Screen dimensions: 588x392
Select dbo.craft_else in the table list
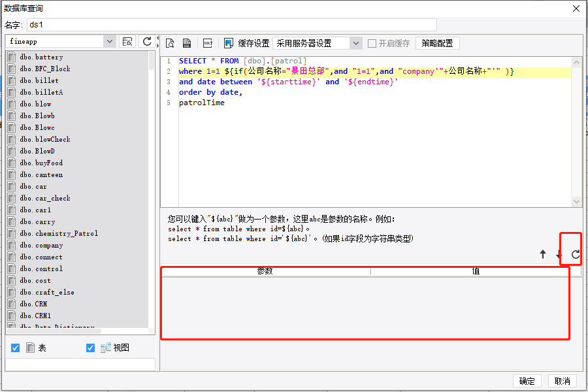pyautogui.click(x=47, y=292)
